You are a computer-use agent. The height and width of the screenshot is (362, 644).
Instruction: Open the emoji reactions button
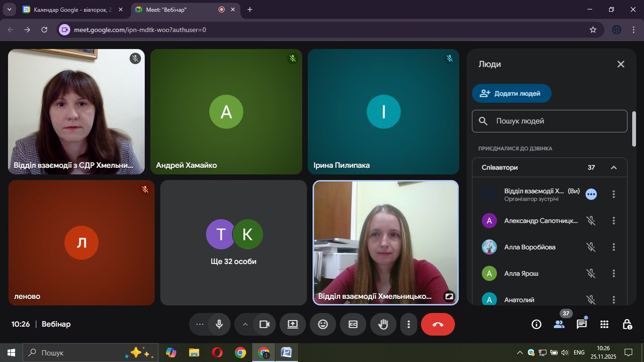pyautogui.click(x=322, y=324)
